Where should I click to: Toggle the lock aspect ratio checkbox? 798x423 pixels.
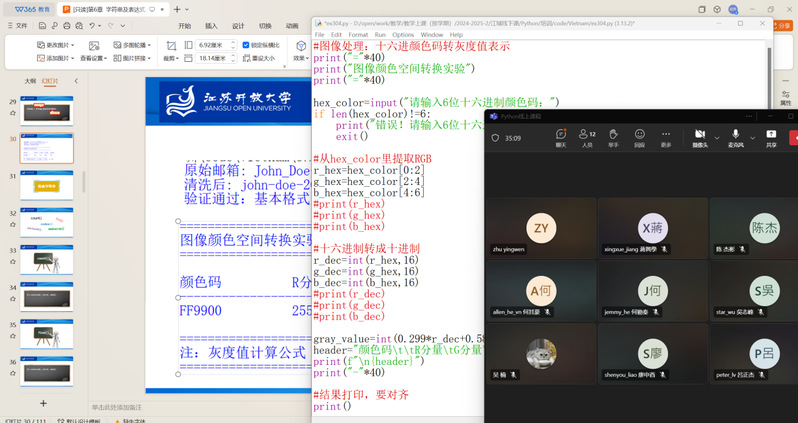(x=247, y=45)
